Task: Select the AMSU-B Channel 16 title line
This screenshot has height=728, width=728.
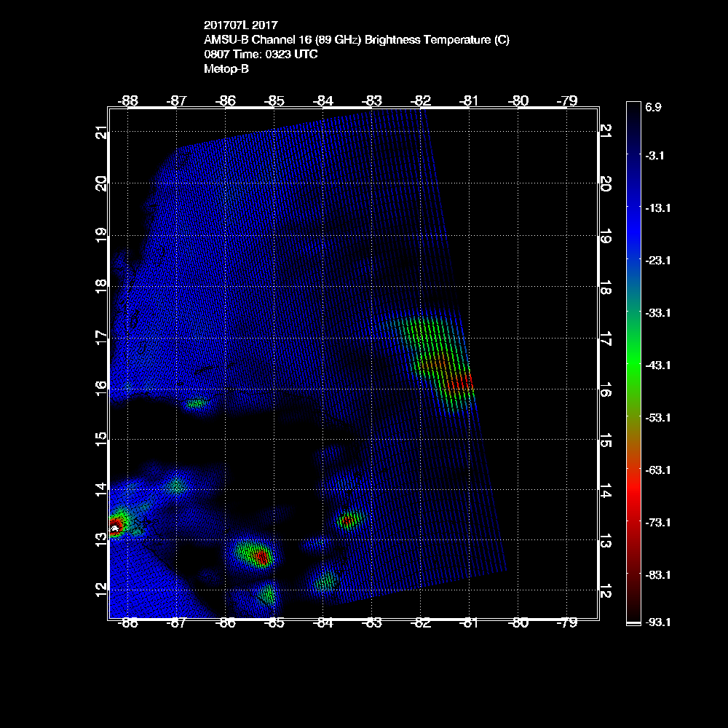Action: 356,40
